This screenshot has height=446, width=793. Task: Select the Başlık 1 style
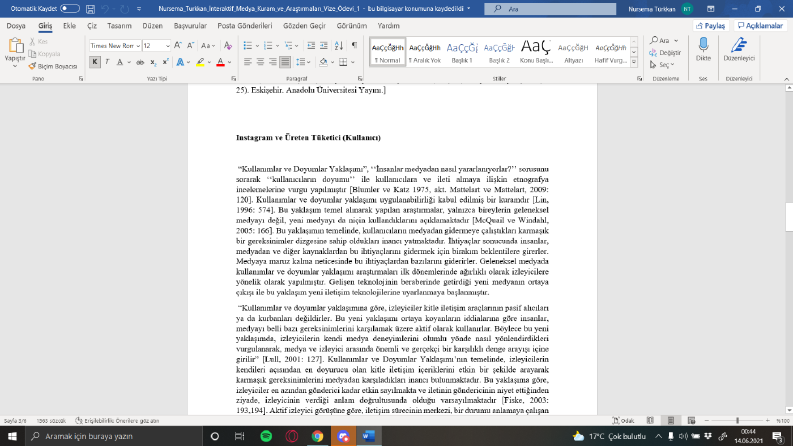[x=462, y=52]
